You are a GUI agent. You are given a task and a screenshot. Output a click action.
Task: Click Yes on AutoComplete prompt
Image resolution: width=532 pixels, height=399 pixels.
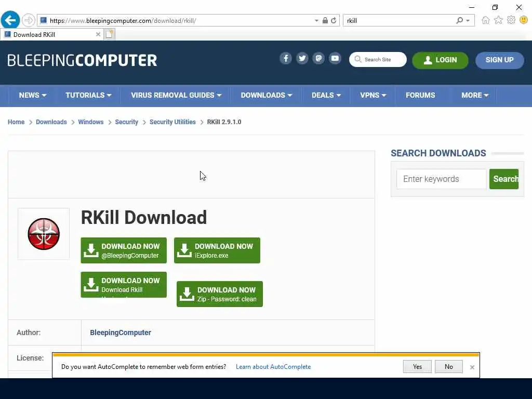(x=417, y=366)
